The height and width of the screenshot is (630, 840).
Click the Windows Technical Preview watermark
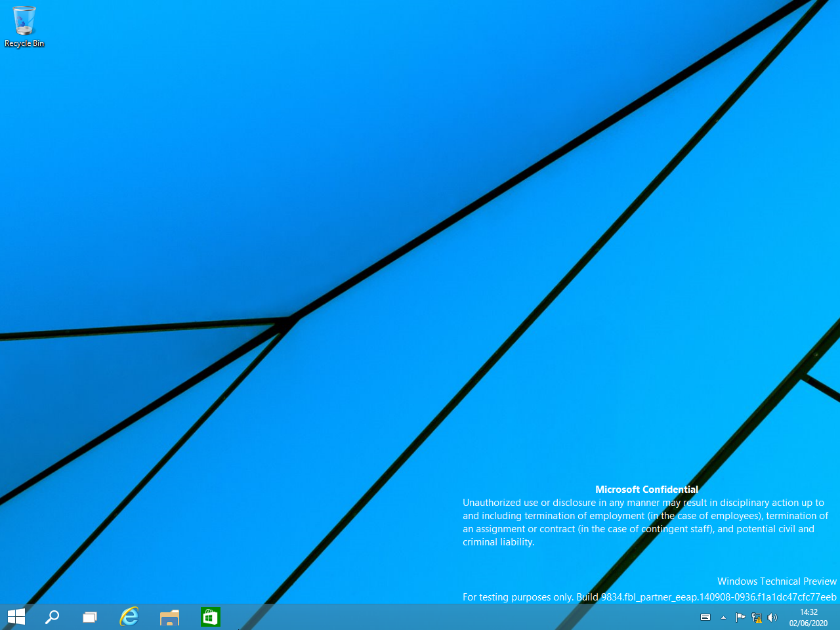(x=776, y=581)
